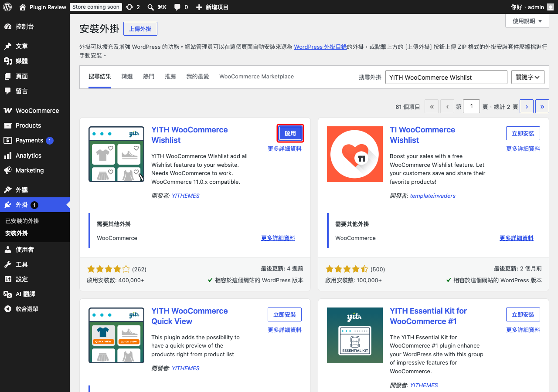Switch to the 熱門 tab
The width and height of the screenshot is (558, 392).
(x=149, y=77)
